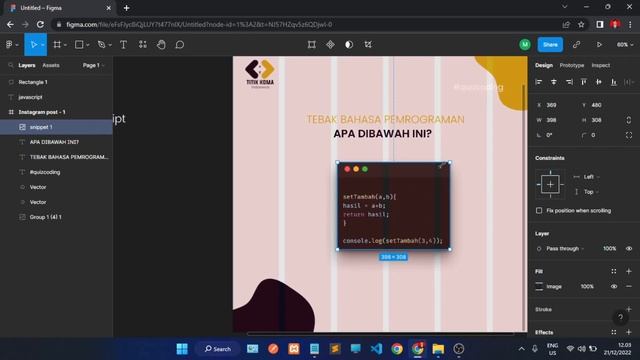Toggle constrain proportions icon
This screenshot has height=360, width=640.
pos(629,120)
